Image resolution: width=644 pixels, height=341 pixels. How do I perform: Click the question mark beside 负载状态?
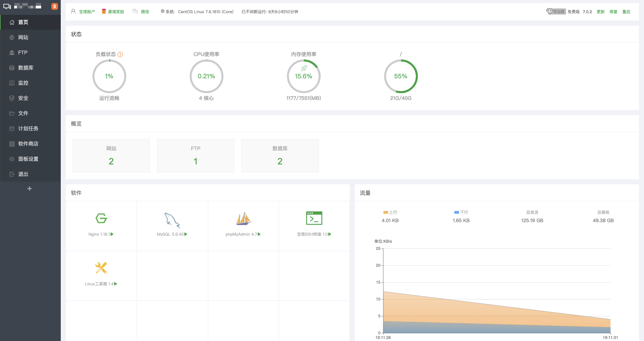point(120,54)
